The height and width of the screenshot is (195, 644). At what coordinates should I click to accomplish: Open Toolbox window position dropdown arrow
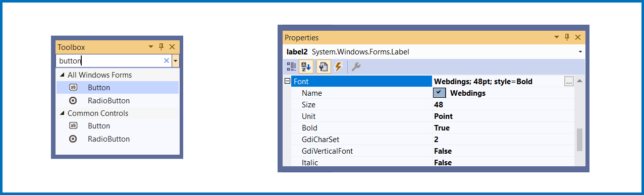click(150, 47)
